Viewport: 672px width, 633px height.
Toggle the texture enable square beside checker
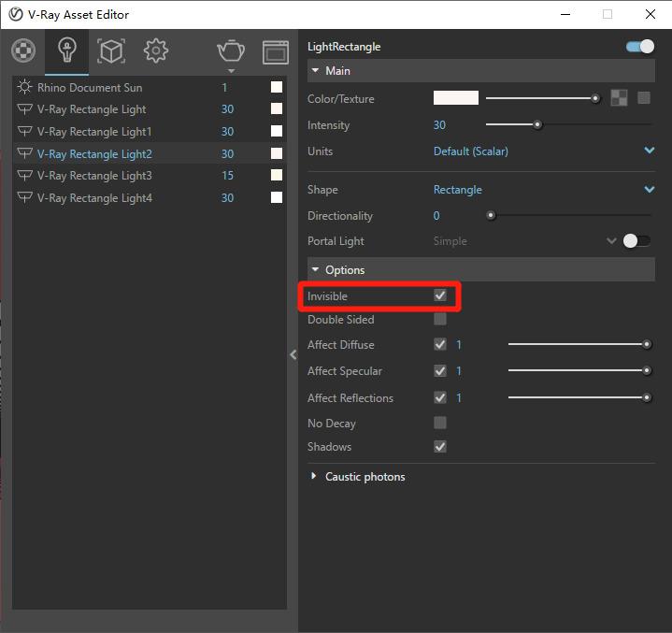pyautogui.click(x=644, y=98)
